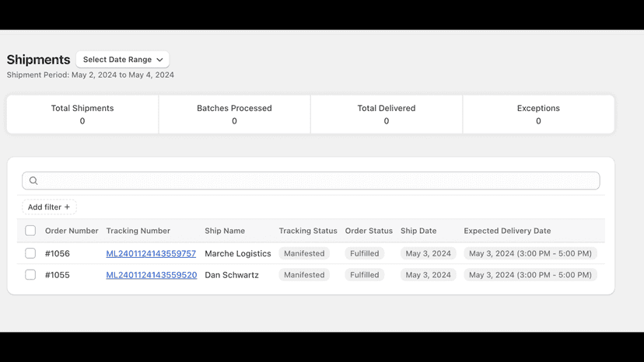Click the Dan Schwartz ship name
This screenshot has width=644, height=362.
(x=232, y=275)
